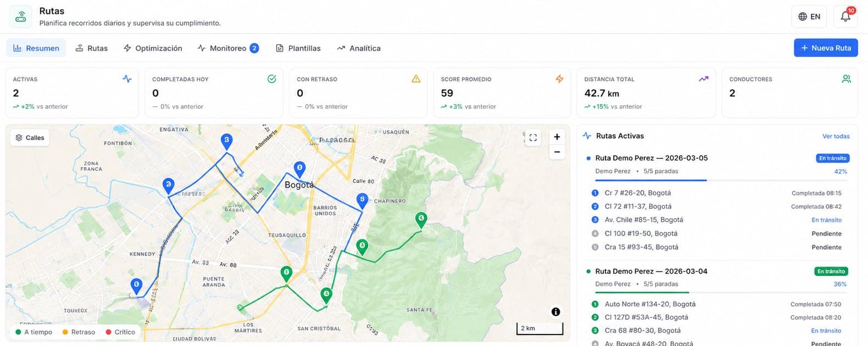868x346 pixels.
Task: Click the blue marker above the Bogotá label
Action: [x=299, y=169]
